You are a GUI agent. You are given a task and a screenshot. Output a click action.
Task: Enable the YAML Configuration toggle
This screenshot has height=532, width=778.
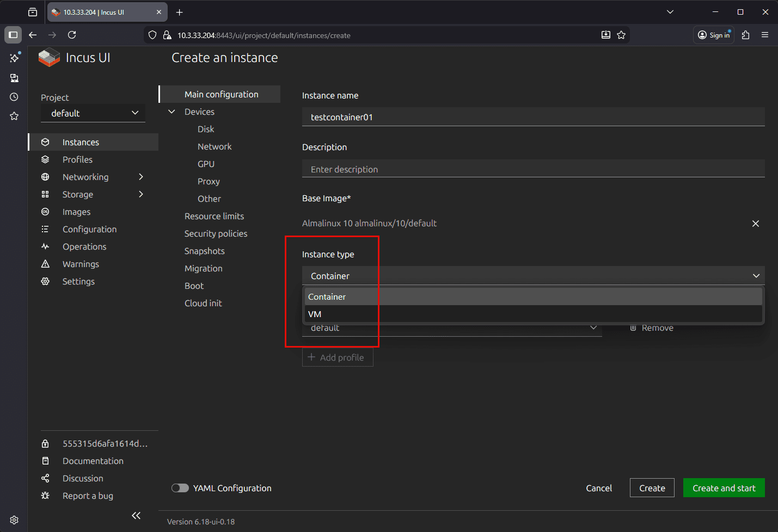[180, 488]
